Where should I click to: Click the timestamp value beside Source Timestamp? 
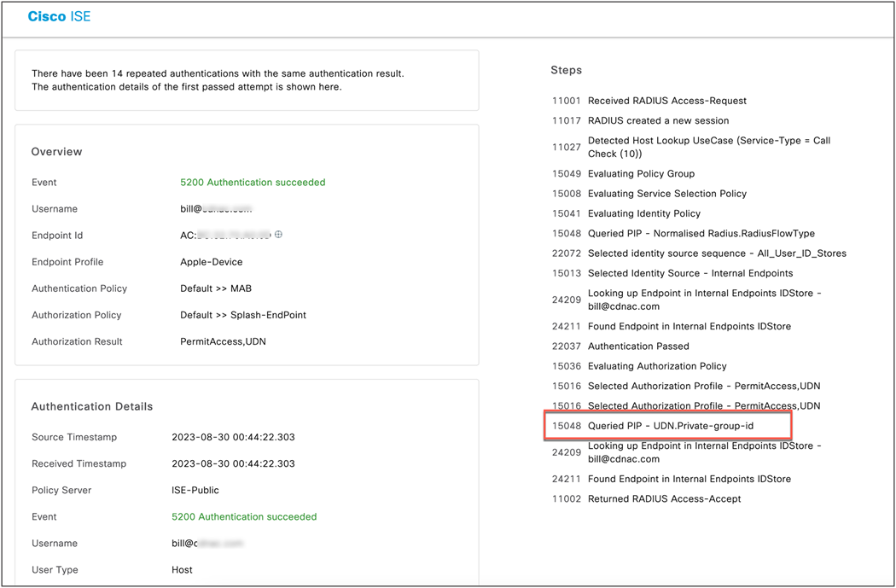233,437
